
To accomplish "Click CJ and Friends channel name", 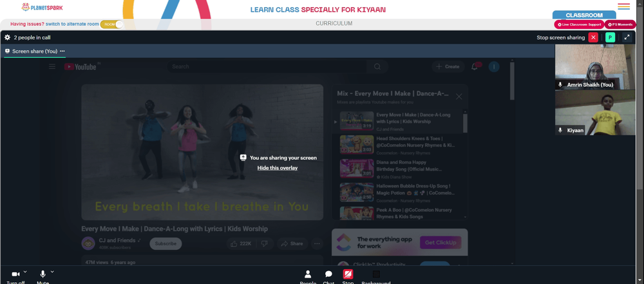I will coord(117,240).
